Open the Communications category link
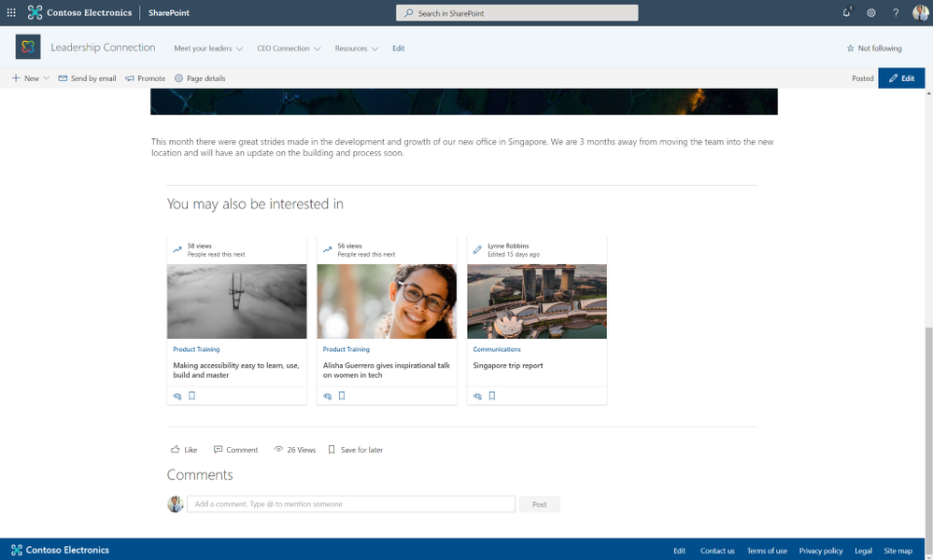The image size is (933, 560). point(497,349)
